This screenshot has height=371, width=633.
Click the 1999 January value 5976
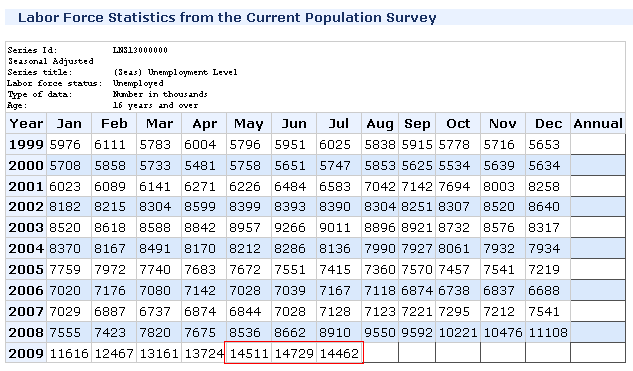pyautogui.click(x=65, y=145)
